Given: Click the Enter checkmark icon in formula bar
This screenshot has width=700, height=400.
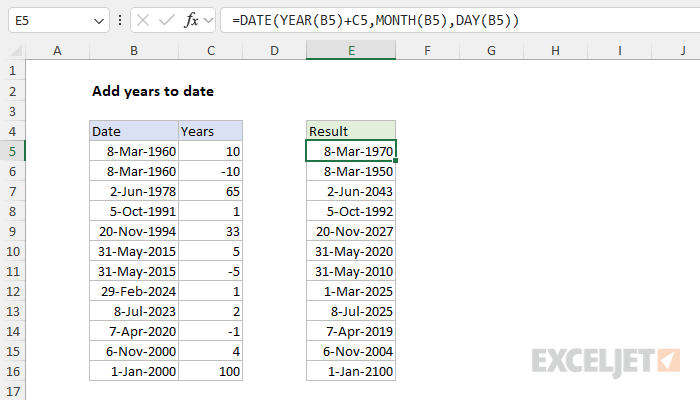Looking at the screenshot, I should [x=167, y=20].
